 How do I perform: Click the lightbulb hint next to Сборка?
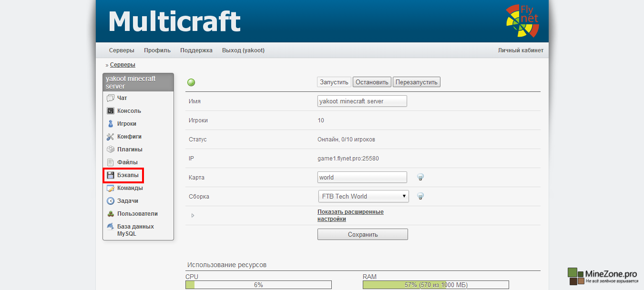pyautogui.click(x=420, y=196)
